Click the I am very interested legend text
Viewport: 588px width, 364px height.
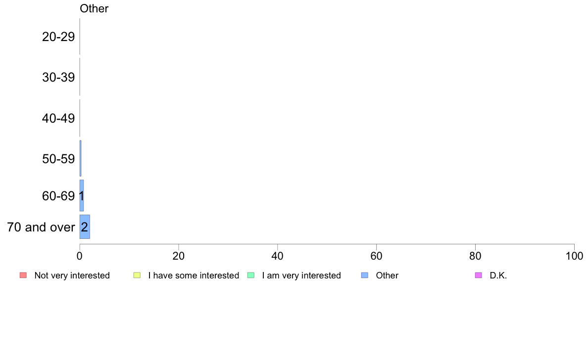301,275
